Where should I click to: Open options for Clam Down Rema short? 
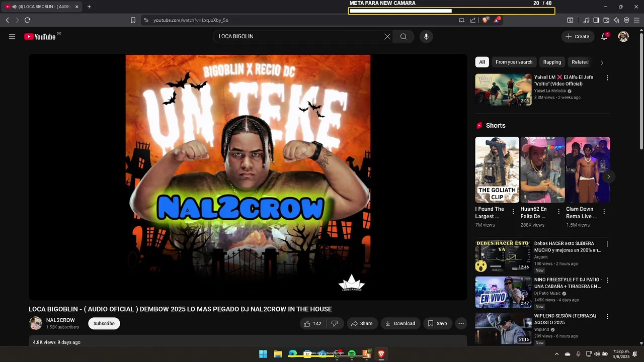tap(604, 212)
